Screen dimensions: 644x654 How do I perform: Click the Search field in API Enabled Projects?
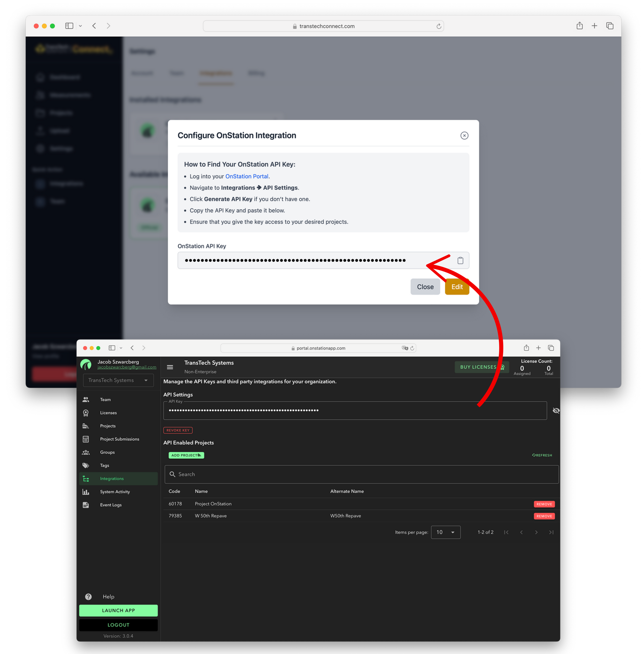click(x=361, y=474)
